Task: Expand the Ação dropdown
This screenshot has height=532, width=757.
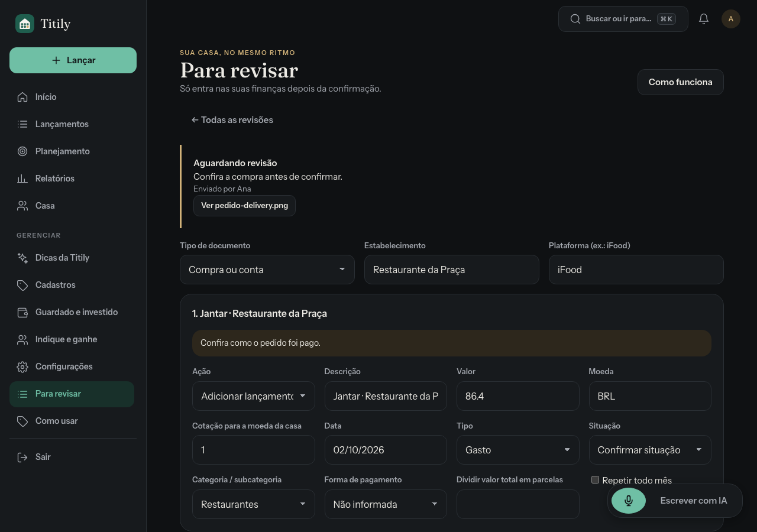Action: 254,396
